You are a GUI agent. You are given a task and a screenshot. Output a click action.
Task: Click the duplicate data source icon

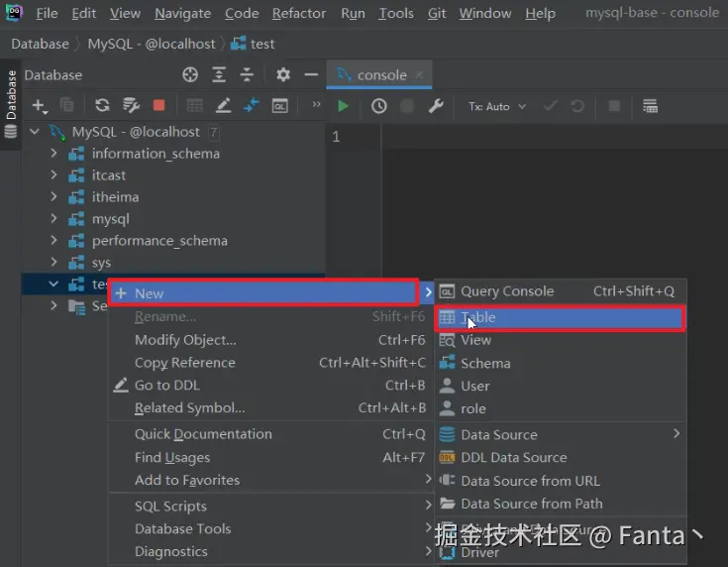[x=67, y=106]
